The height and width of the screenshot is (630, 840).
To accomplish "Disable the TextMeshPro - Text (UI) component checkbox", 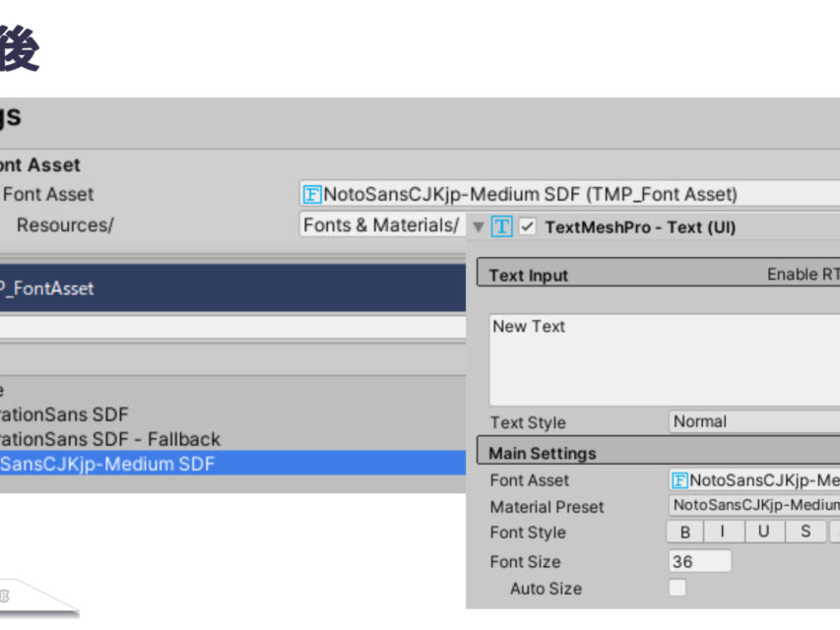I will 527,226.
